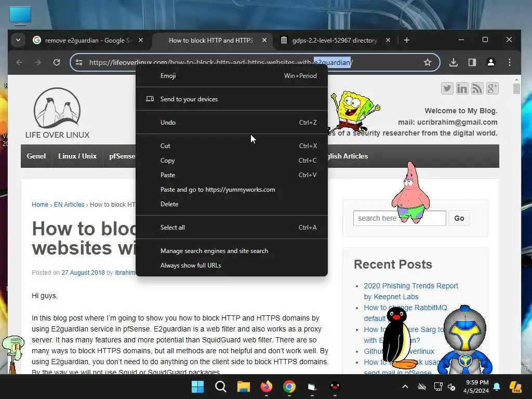Open Manage search engines and site search
Image resolution: width=532 pixels, height=399 pixels.
pyautogui.click(x=232, y=251)
